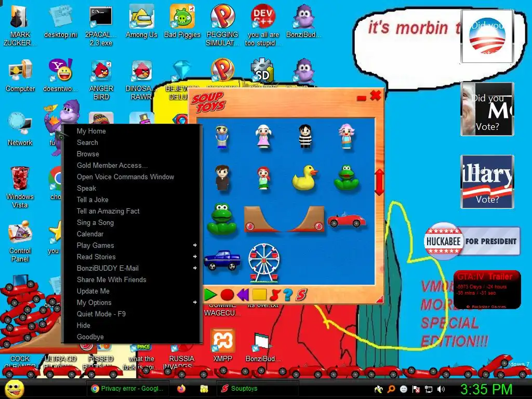The width and height of the screenshot is (532, 399).
Task: Open the desktop.ini file icon
Action: (60, 21)
